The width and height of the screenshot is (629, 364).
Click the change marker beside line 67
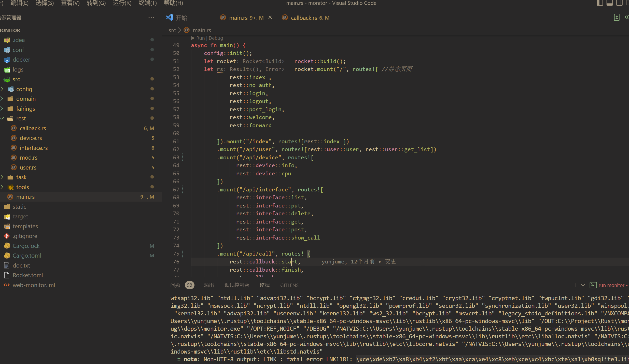coord(183,190)
